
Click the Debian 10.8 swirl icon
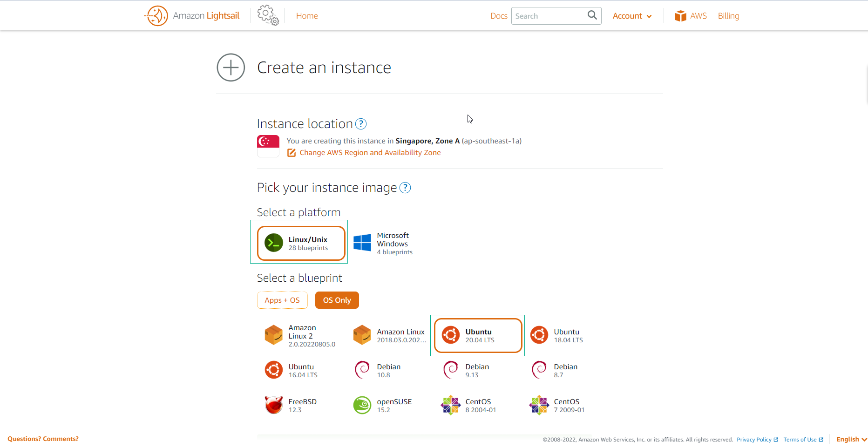point(362,370)
